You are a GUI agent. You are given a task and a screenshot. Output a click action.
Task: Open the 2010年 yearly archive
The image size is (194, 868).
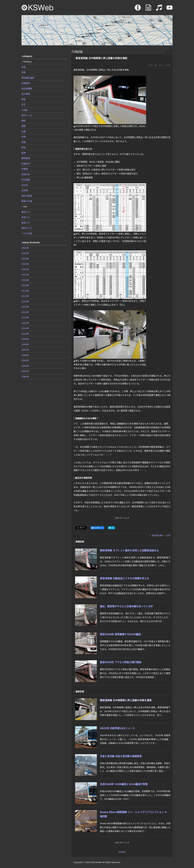point(25,334)
